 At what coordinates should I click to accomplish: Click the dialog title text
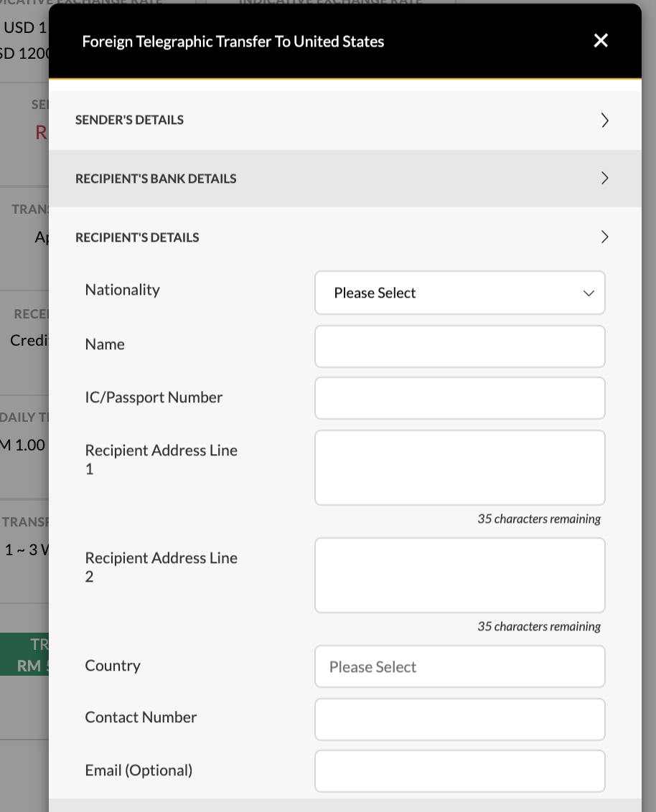coord(233,42)
